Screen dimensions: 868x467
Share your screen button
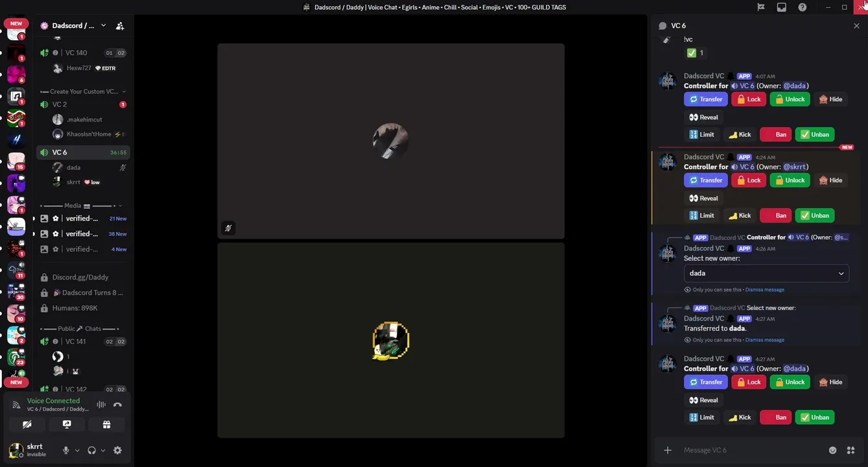point(67,424)
